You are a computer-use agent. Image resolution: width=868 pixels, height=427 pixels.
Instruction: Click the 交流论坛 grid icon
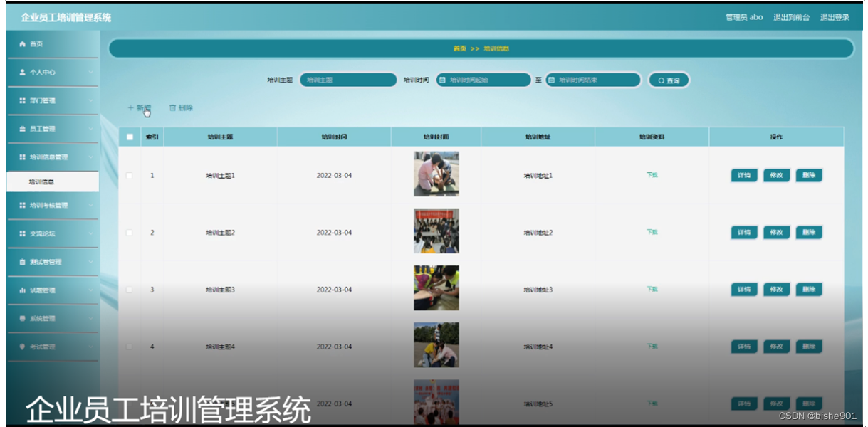(x=22, y=233)
